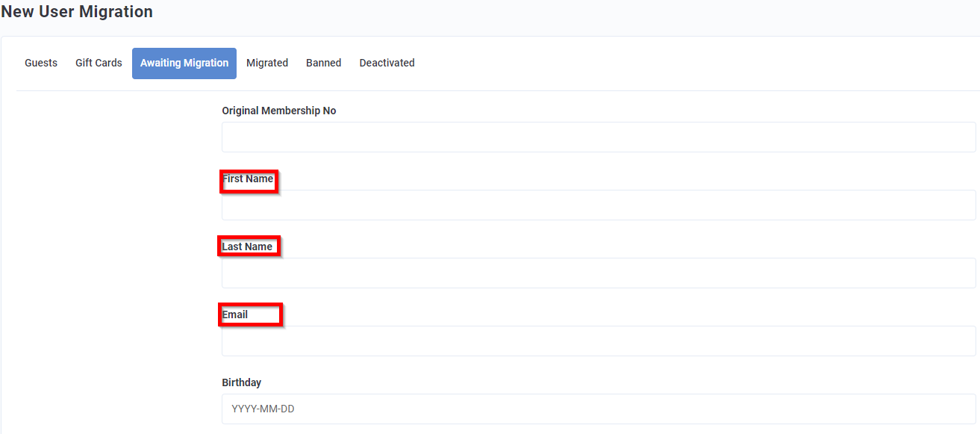
Task: Switch to the Guests tab
Action: [x=40, y=63]
